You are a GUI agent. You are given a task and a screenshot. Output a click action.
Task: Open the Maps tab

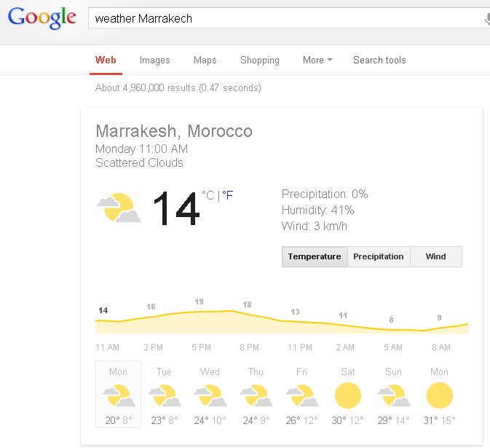[x=205, y=60]
